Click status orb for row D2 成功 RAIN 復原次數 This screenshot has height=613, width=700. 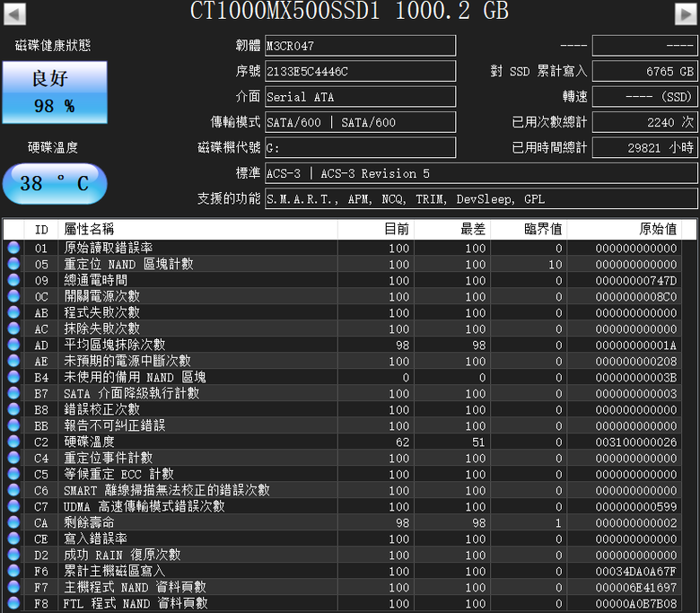coord(13,554)
